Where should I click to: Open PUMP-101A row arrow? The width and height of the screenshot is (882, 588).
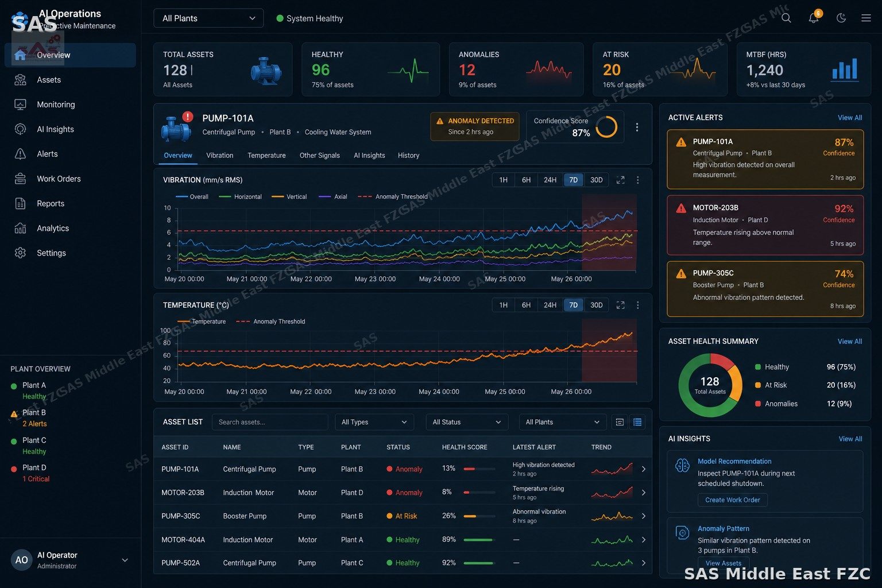pyautogui.click(x=643, y=469)
